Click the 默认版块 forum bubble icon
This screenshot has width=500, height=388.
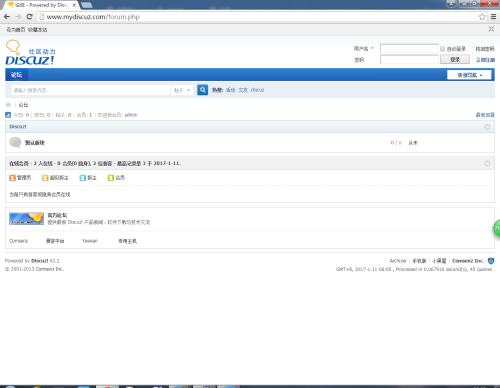(15, 142)
